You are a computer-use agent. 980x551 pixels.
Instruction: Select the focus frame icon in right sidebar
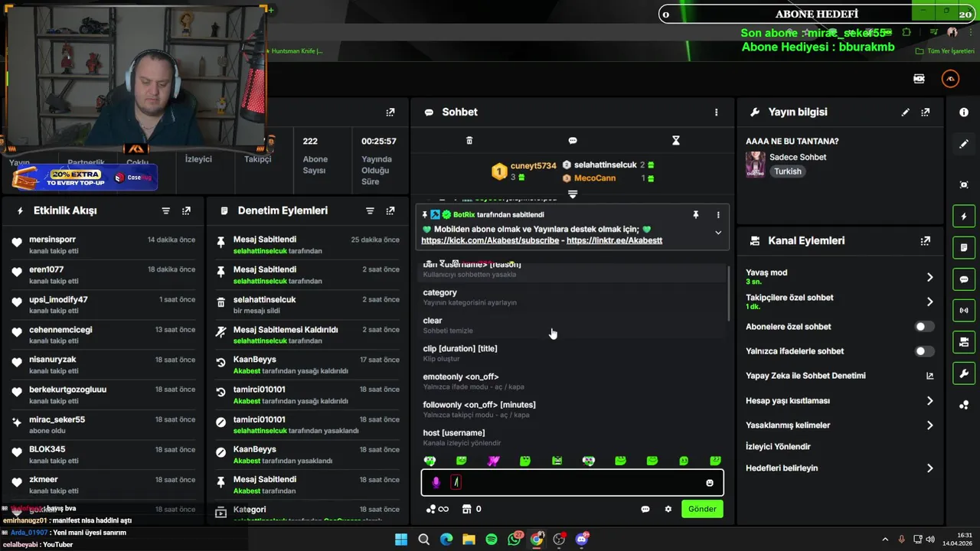(964, 184)
